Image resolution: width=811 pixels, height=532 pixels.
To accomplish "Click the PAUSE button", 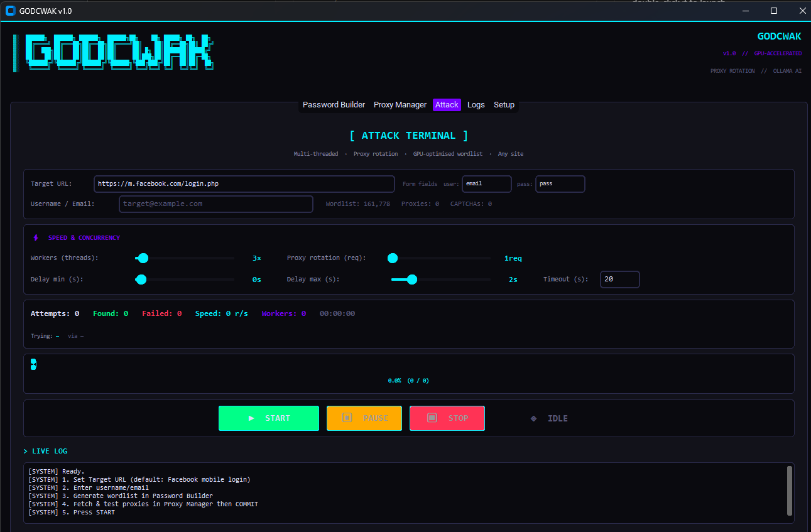I will tap(364, 418).
